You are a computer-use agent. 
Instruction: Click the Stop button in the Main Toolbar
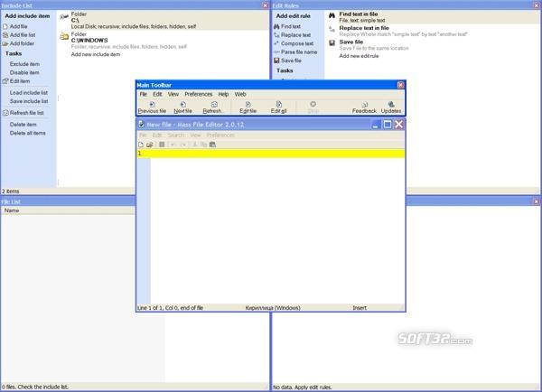tap(313, 107)
